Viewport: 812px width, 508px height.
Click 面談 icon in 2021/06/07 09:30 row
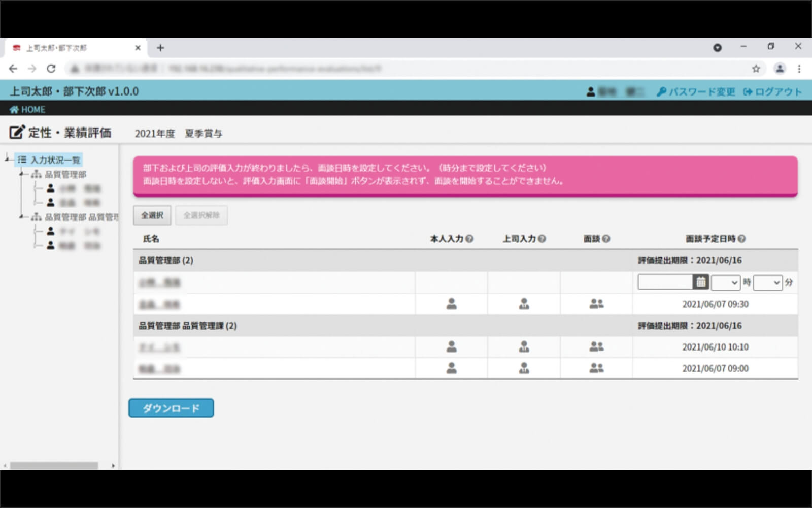coord(596,304)
